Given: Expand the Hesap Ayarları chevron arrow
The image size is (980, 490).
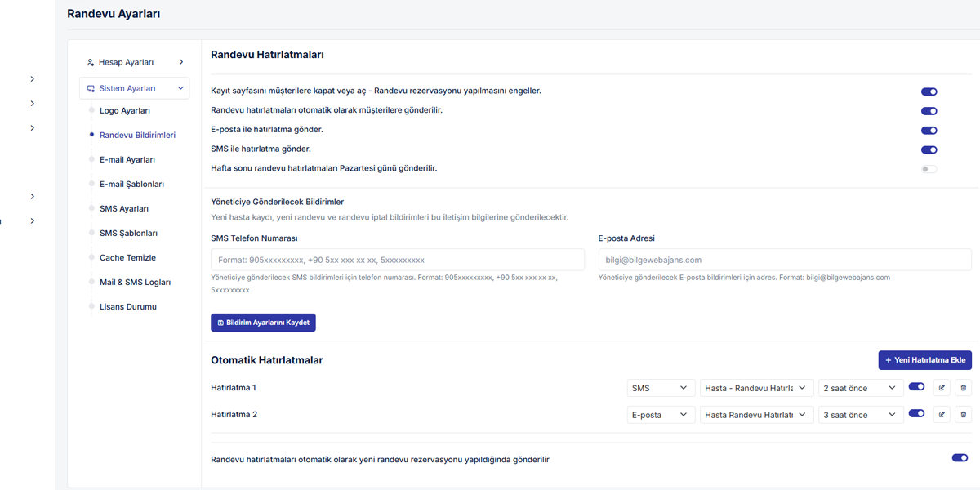Looking at the screenshot, I should (x=180, y=62).
